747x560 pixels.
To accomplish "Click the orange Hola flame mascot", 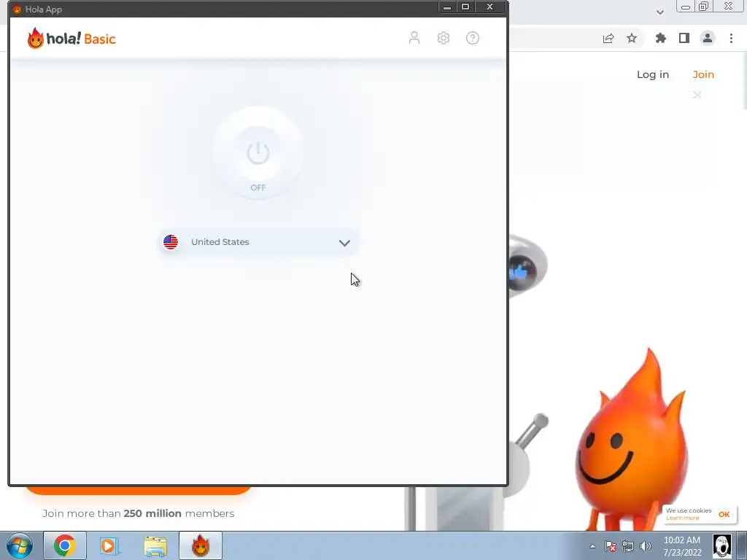I will coord(632,438).
